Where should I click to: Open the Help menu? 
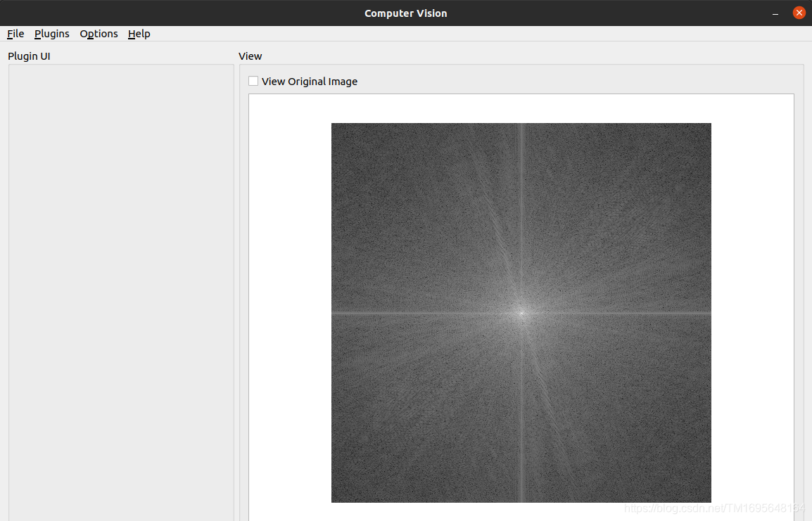click(x=139, y=34)
